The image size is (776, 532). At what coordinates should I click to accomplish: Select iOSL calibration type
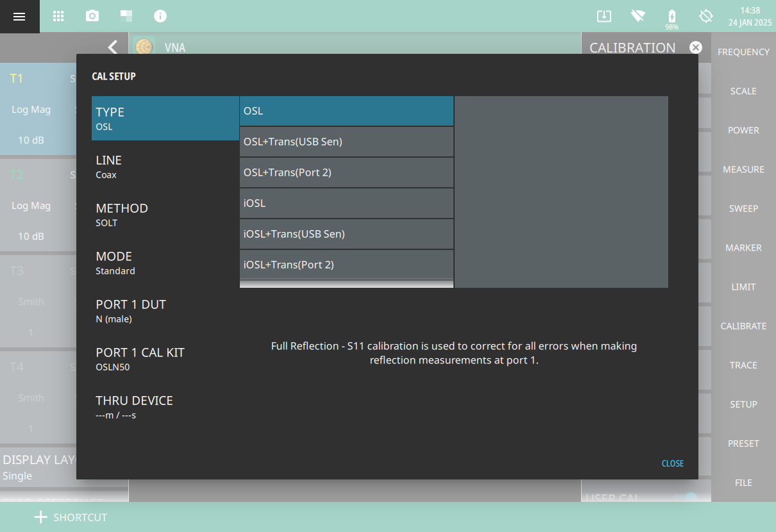point(346,203)
